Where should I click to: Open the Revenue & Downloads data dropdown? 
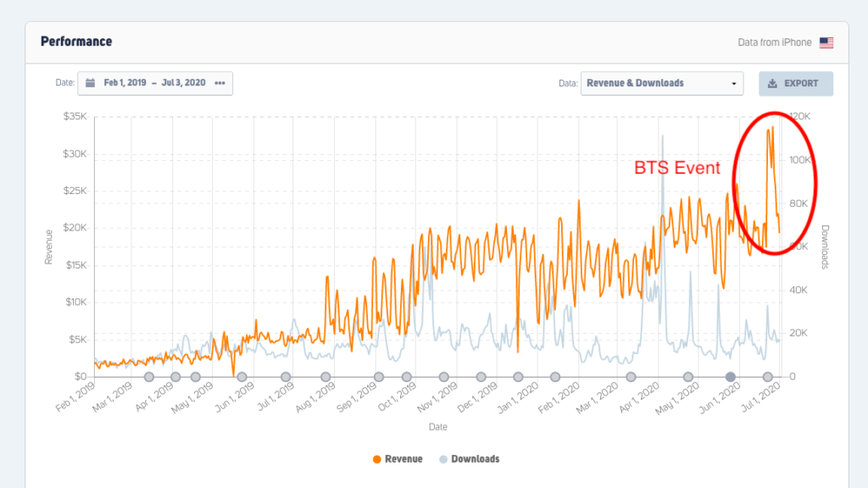pyautogui.click(x=661, y=83)
